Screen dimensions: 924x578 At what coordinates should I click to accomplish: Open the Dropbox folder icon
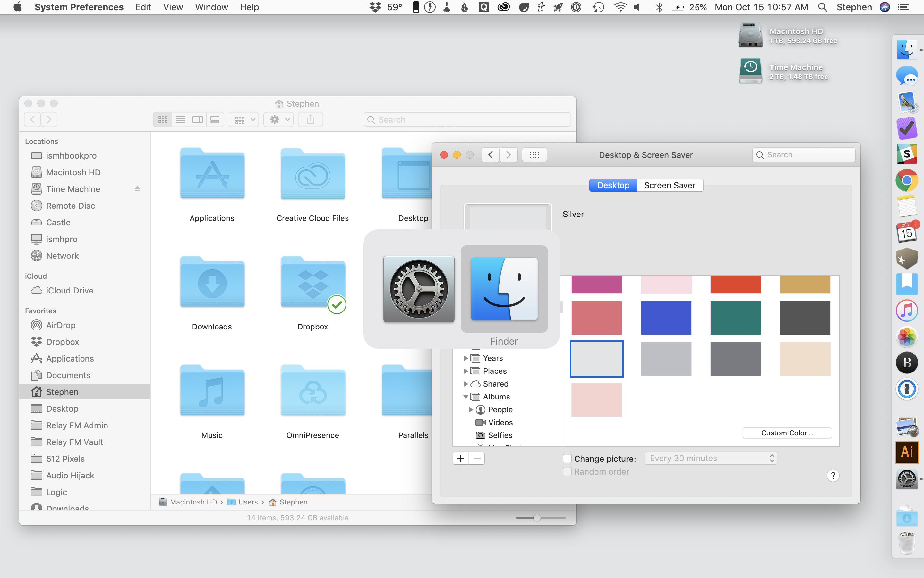313,282
